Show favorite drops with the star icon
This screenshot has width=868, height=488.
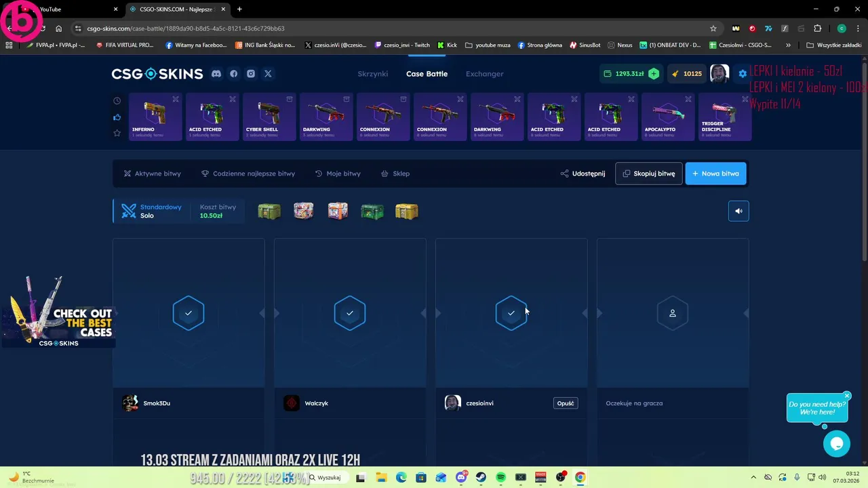[x=117, y=133]
